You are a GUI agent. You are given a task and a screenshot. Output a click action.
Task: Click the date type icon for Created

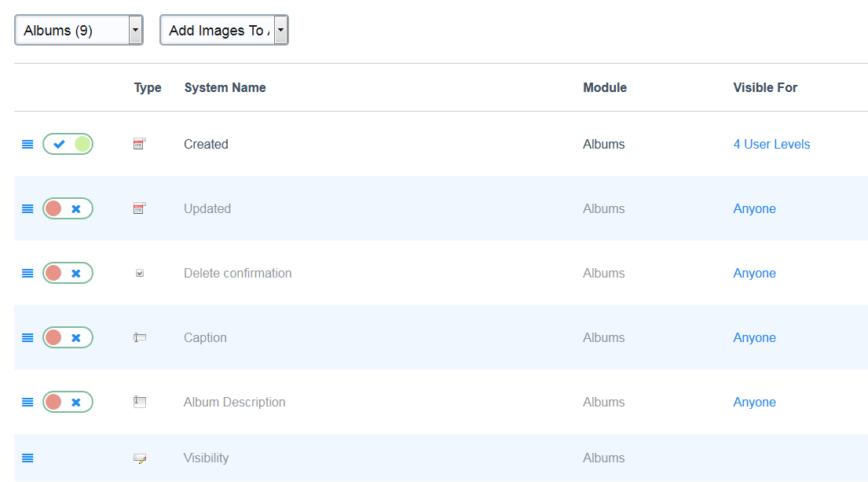pos(140,144)
